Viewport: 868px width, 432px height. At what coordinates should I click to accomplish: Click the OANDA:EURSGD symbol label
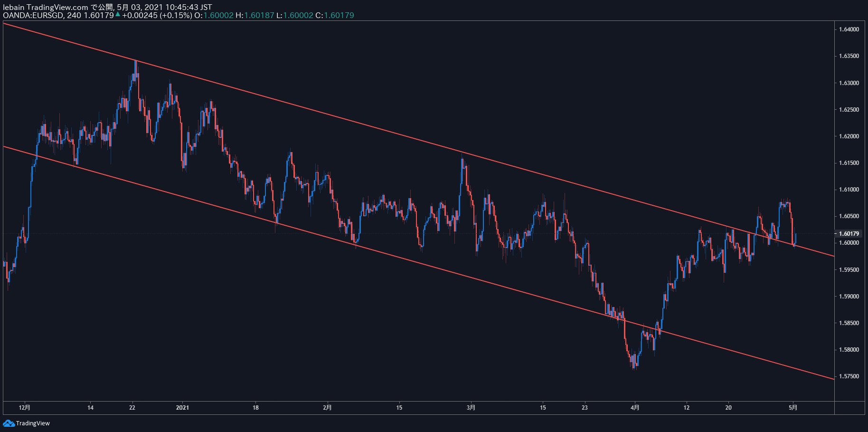click(x=34, y=15)
